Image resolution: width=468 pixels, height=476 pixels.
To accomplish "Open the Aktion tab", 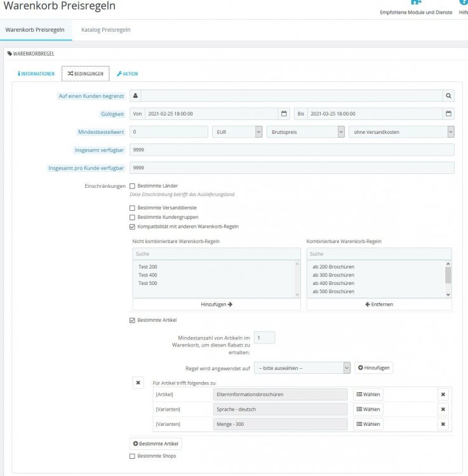I will (127, 74).
